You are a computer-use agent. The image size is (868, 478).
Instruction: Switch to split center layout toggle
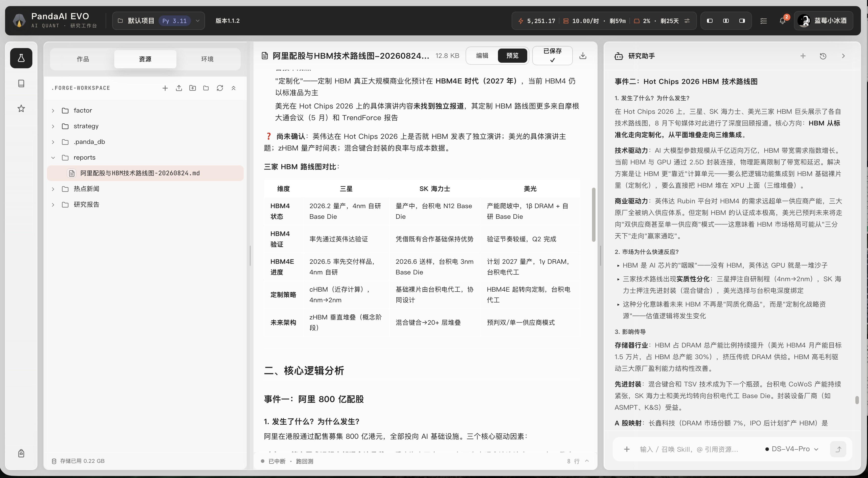pyautogui.click(x=726, y=20)
